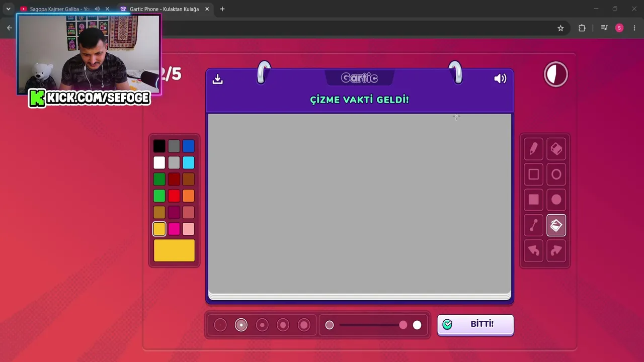Open the large current-color picker box
Screen dimensions: 644x362
click(x=174, y=250)
